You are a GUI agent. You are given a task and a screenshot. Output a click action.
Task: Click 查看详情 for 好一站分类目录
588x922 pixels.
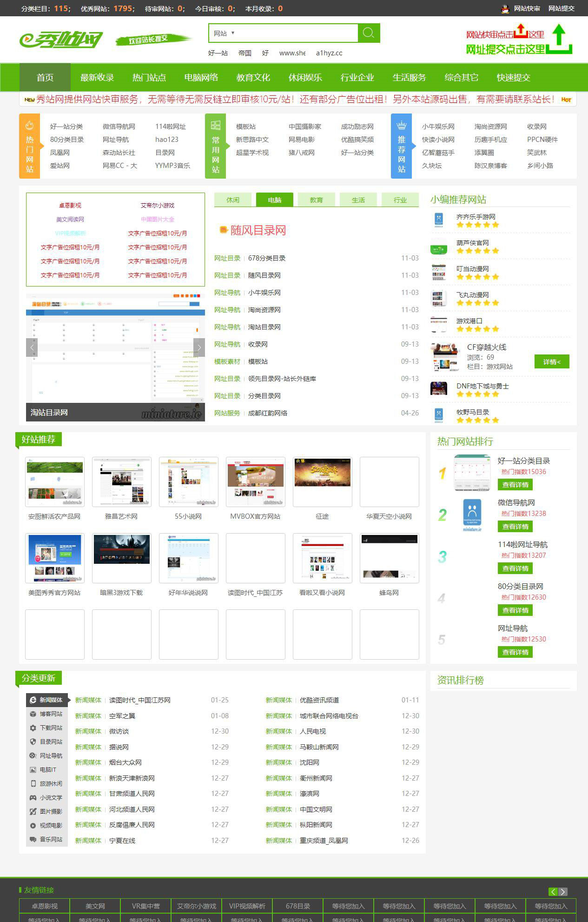(x=515, y=485)
